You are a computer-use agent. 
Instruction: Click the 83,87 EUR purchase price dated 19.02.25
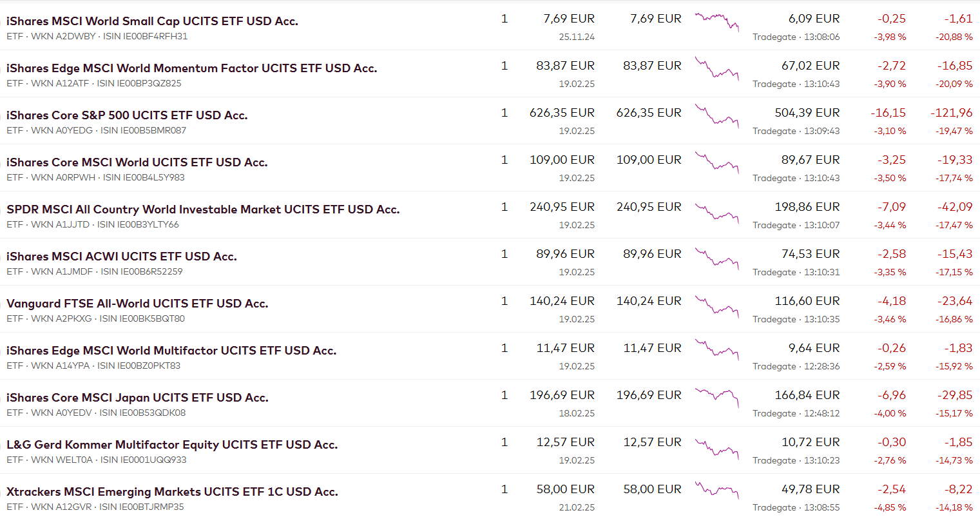click(x=565, y=66)
